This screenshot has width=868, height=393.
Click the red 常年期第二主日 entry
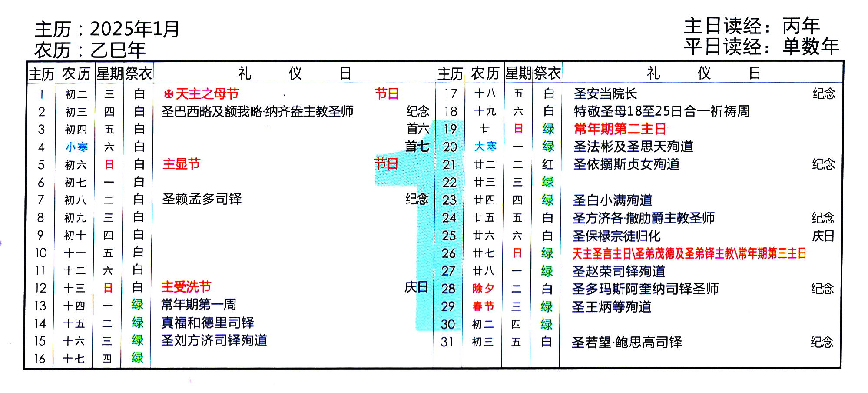pyautogui.click(x=620, y=129)
